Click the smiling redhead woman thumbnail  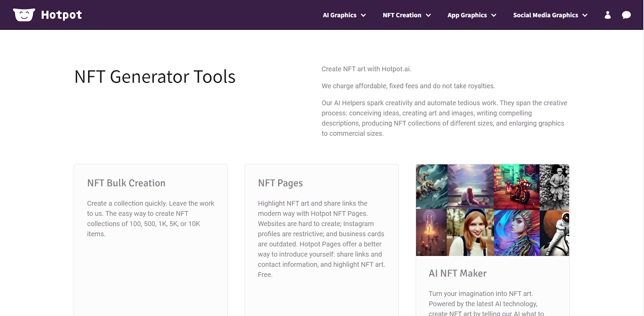(470, 232)
